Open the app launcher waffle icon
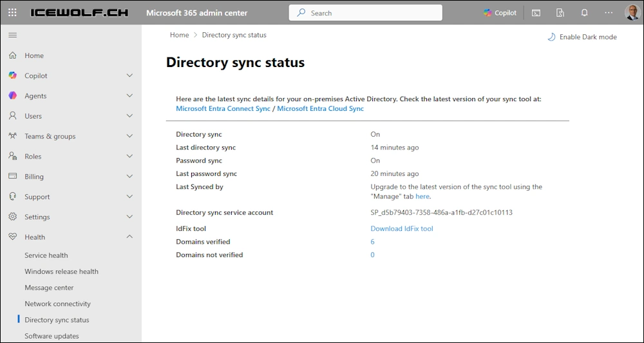Screen dimensions: 644x343 (12, 13)
